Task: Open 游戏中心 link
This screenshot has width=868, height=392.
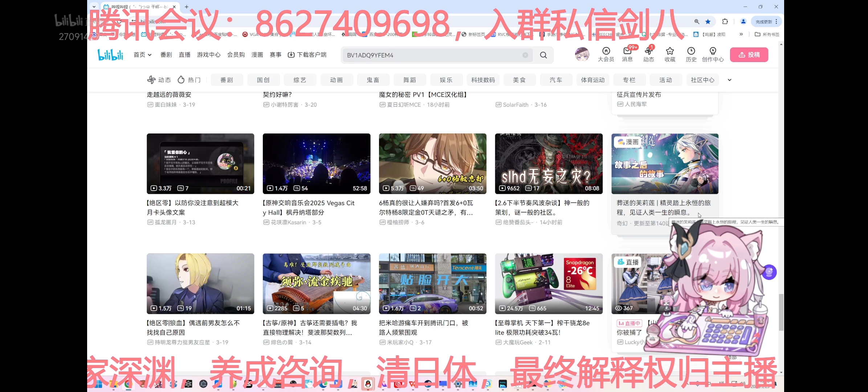Action: click(x=209, y=55)
